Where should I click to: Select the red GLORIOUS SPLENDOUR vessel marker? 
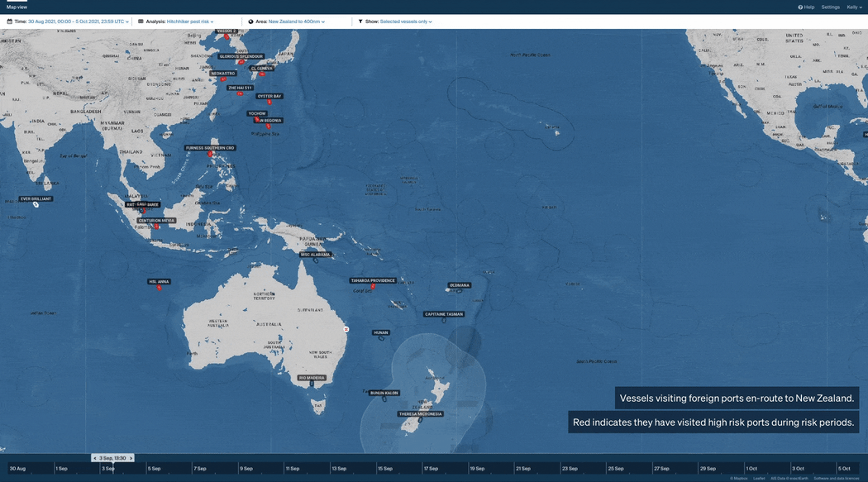click(241, 62)
